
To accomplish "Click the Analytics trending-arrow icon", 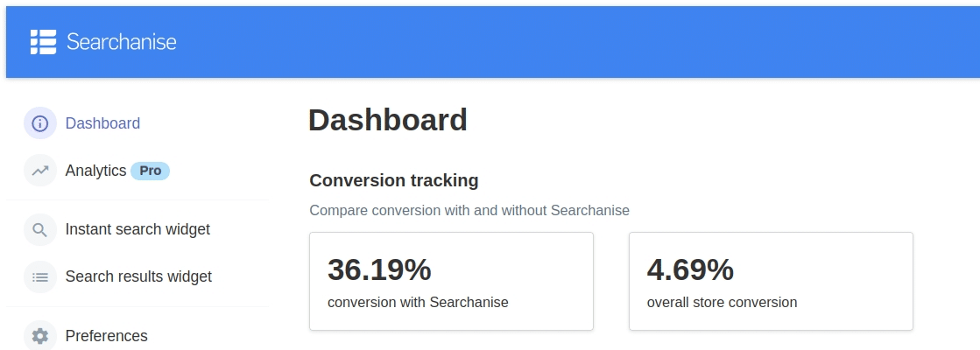I will coord(40,171).
